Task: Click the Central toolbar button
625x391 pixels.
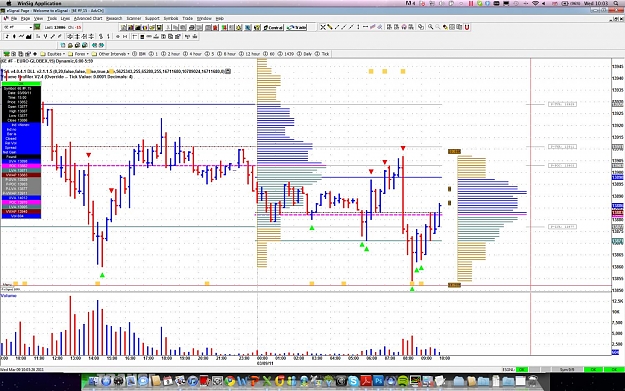Action: (273, 27)
